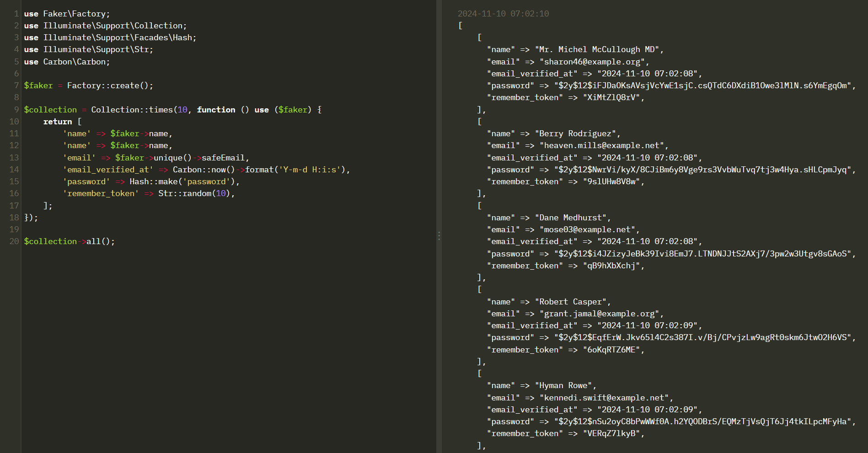Screen dimensions: 868x453
Task: Click the safeEmail property in the code
Action: (223, 158)
